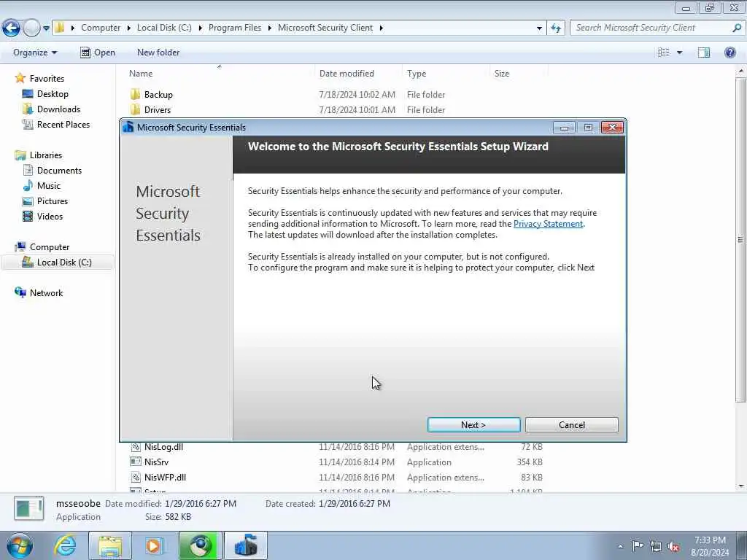747x560 pixels.
Task: Create a New folder
Action: (158, 52)
